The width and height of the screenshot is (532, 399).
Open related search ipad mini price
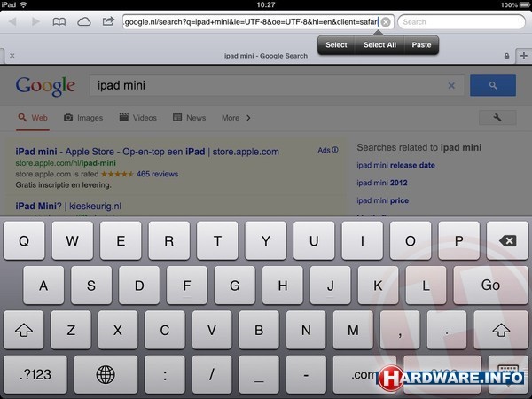(382, 200)
